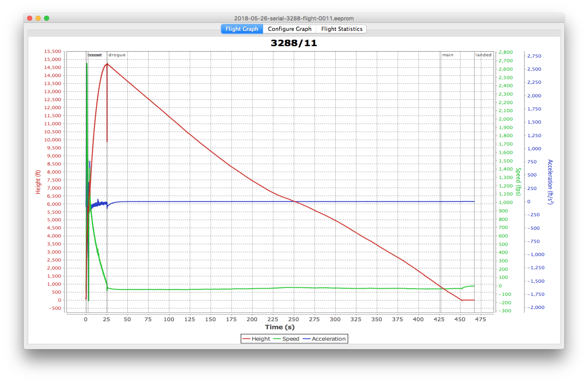
Task: Click the Speed entry in legend
Action: [291, 339]
